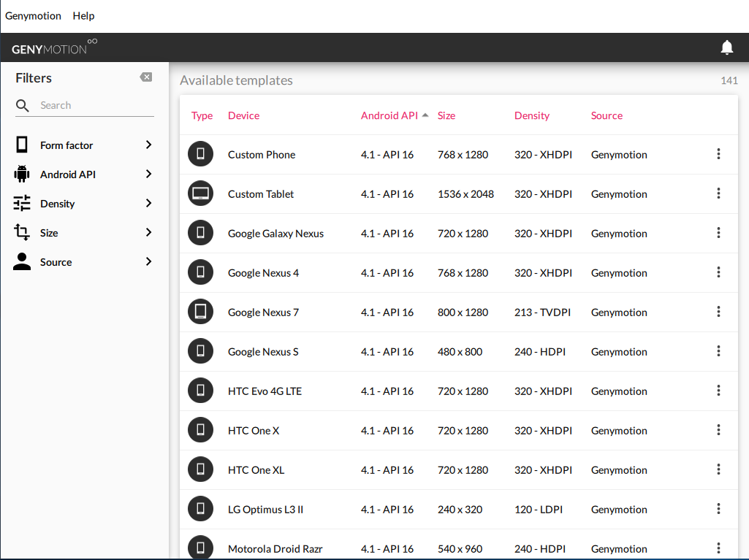Open the Google Nexus S options menu
Screen dimensions: 749x560
718,351
